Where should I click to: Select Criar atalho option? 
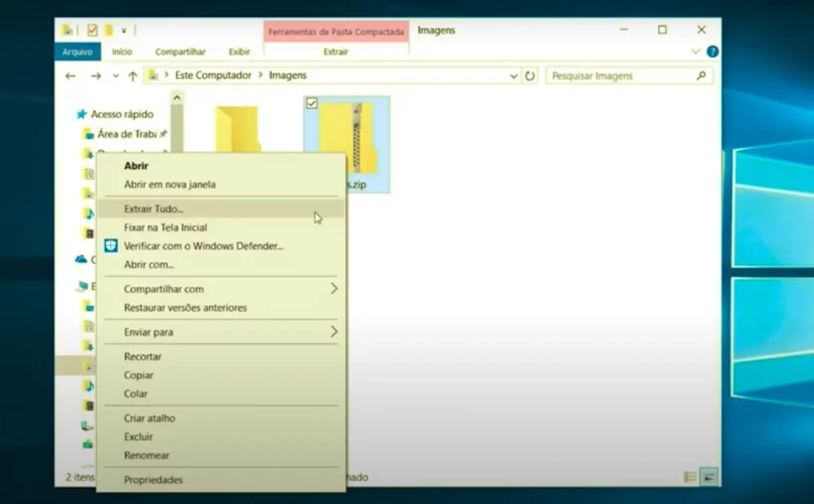(x=149, y=418)
